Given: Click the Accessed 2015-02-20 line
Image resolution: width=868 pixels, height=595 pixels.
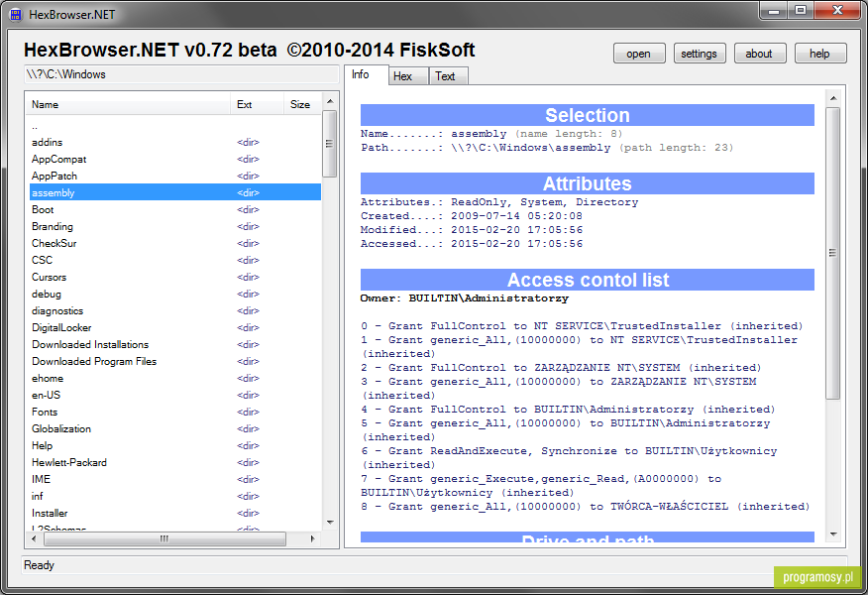Looking at the screenshot, I should pos(472,244).
